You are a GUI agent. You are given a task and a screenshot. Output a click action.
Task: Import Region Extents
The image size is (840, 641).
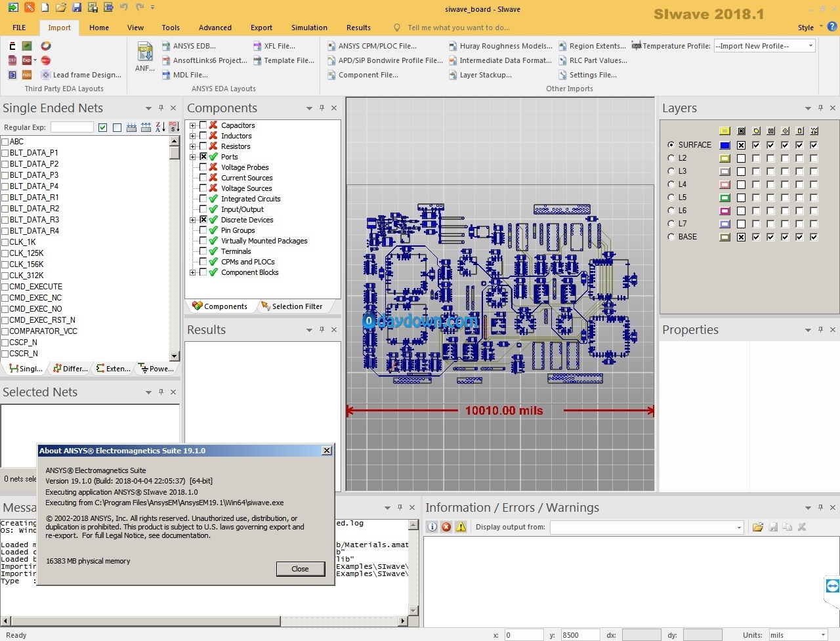pyautogui.click(x=592, y=46)
